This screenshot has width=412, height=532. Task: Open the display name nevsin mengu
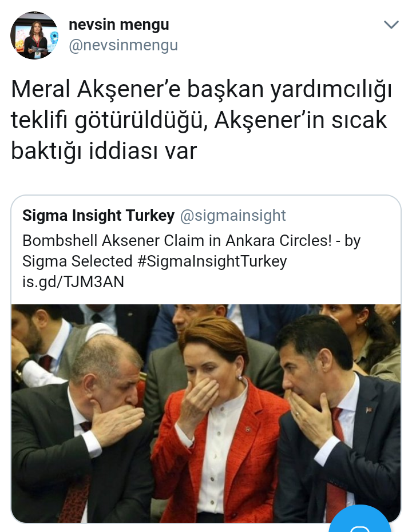(119, 25)
